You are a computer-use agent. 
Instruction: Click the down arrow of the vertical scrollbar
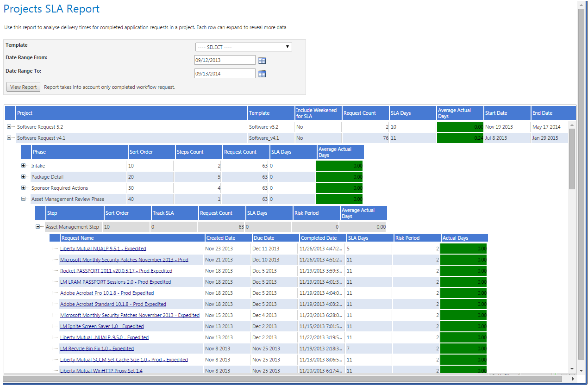tap(581, 370)
